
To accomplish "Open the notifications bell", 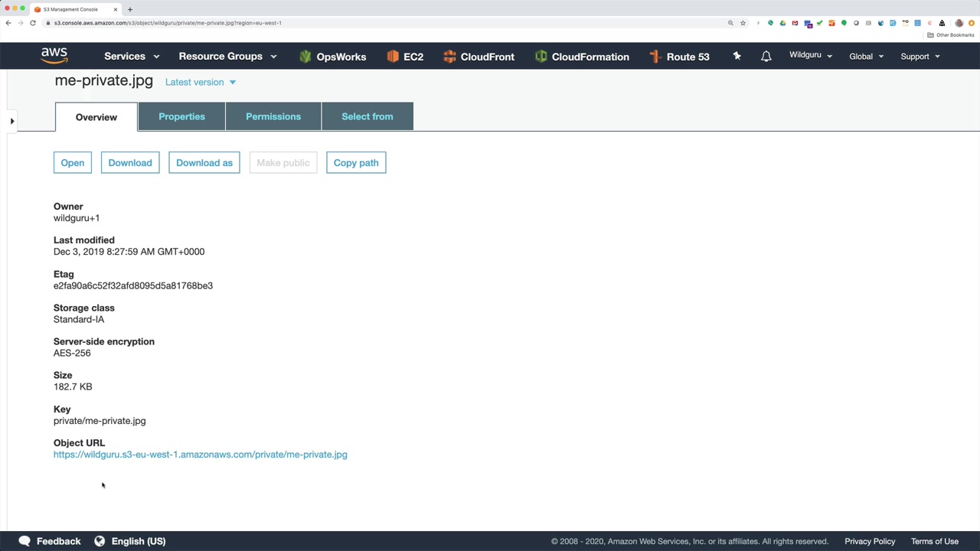I will pos(766,57).
